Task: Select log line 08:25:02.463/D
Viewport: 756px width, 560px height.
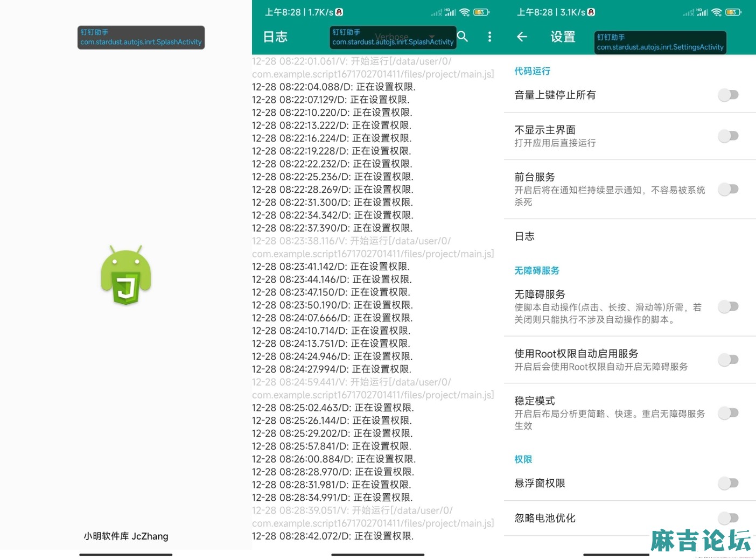Action: click(333, 408)
